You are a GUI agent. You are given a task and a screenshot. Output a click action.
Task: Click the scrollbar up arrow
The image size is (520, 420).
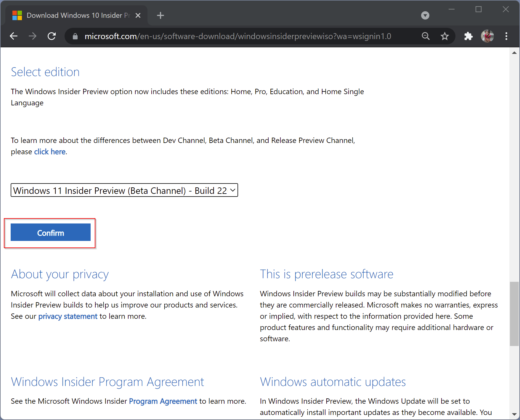click(514, 53)
